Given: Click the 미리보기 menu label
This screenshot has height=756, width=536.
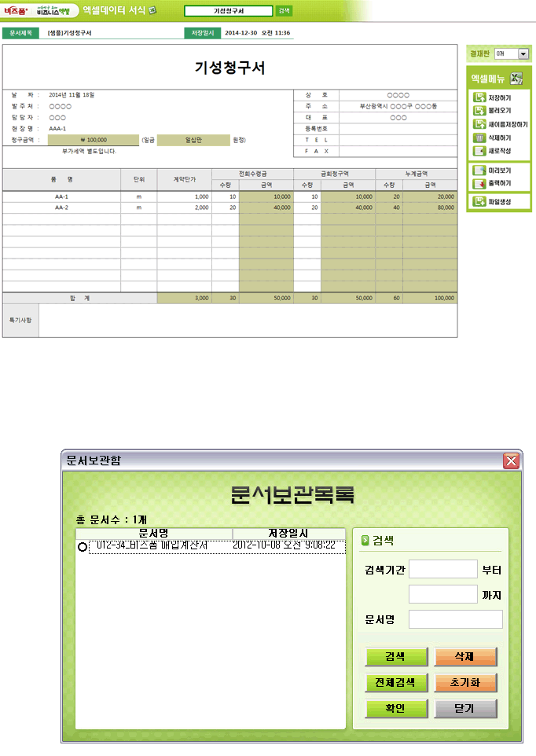Looking at the screenshot, I should pos(499,171).
